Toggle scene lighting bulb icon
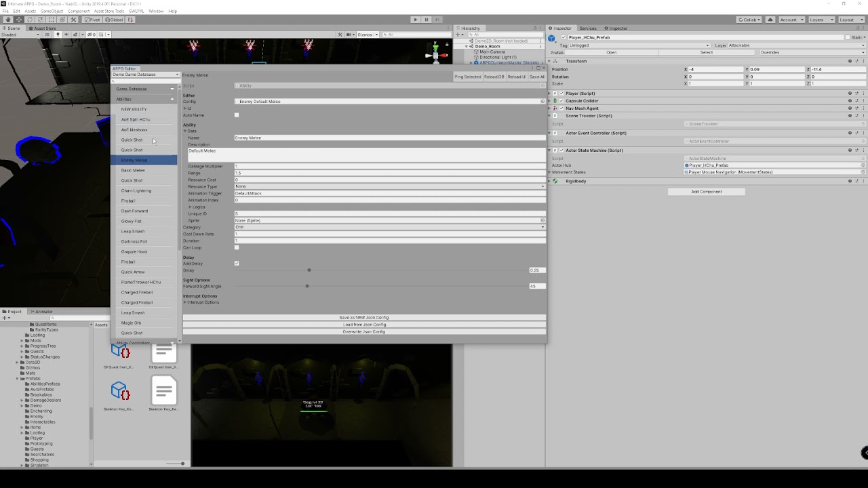Screen dimensions: 868x488 tap(58, 35)
